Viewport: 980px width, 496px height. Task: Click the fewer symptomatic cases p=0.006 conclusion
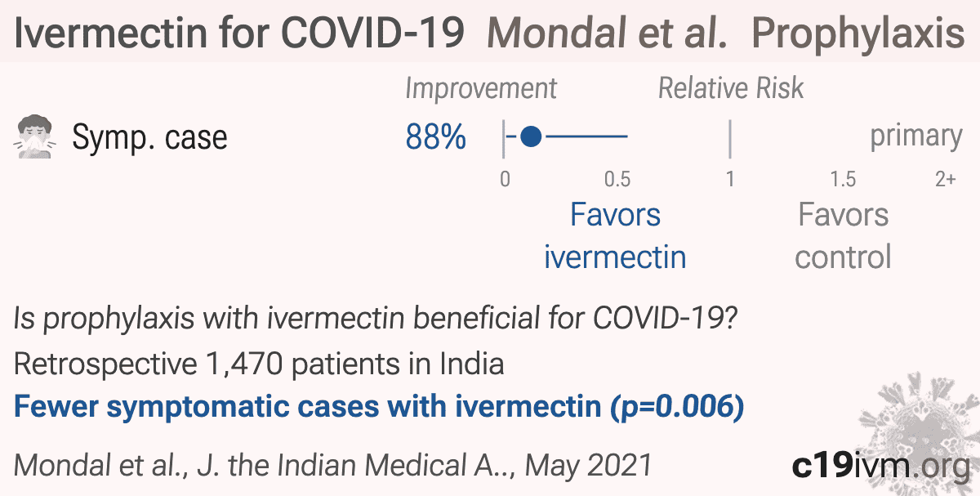[x=379, y=406]
